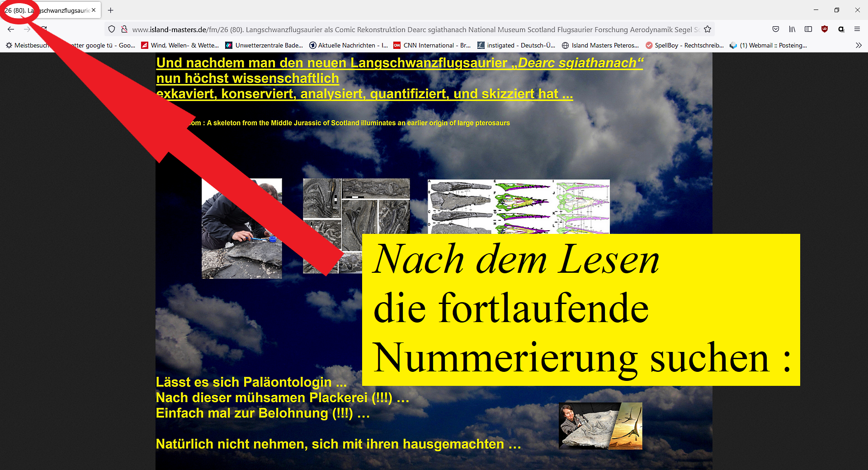Go back with the back arrow
The width and height of the screenshot is (868, 470).
[11, 29]
